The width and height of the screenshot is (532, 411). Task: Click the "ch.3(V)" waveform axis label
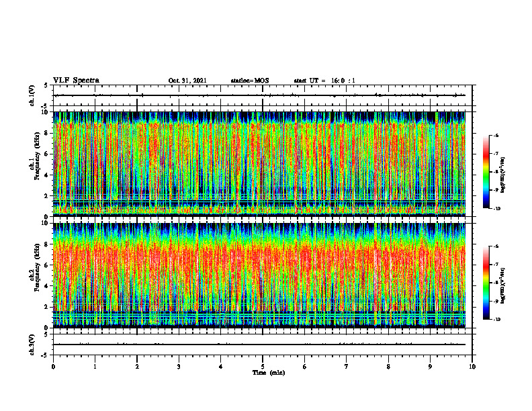click(32, 345)
